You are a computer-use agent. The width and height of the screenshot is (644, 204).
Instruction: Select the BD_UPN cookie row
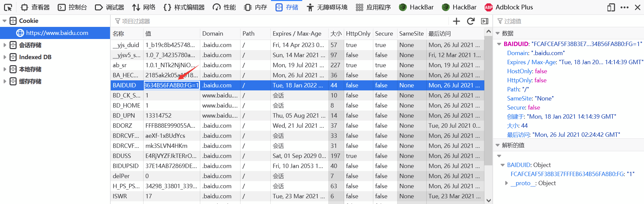click(297, 116)
